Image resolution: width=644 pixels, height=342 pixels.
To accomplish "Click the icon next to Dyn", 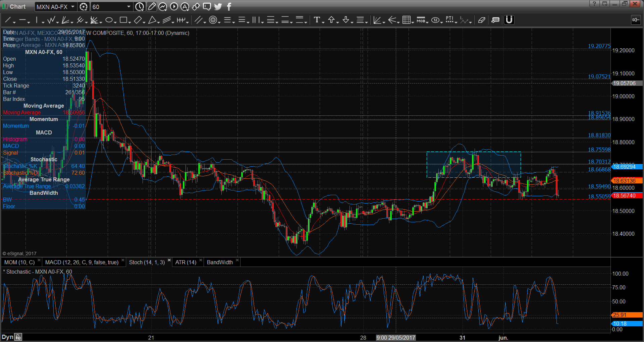I will coord(18,337).
